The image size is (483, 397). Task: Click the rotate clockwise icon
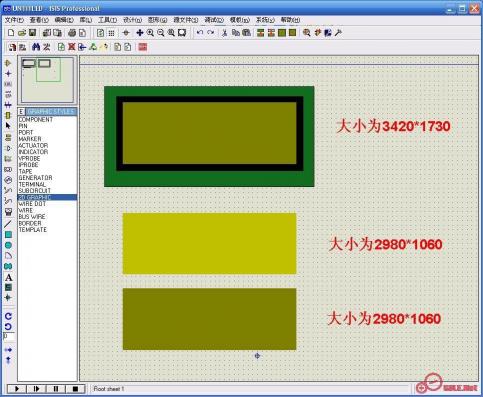8,316
